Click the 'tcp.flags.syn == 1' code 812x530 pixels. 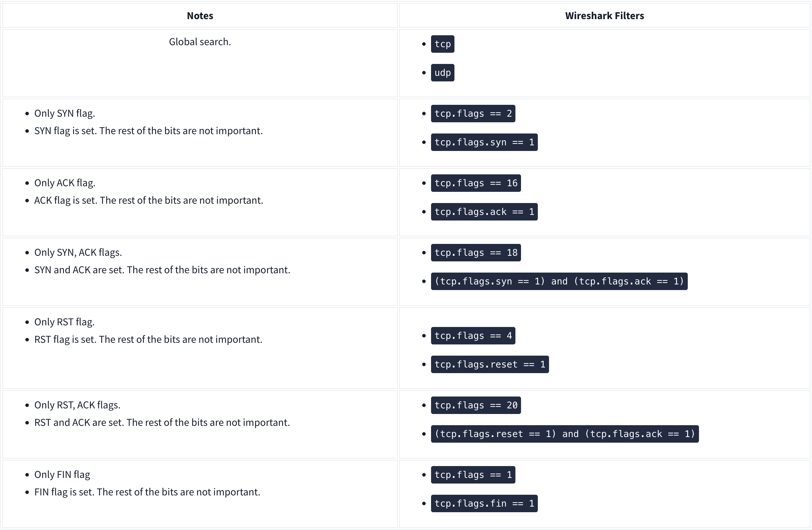coord(484,142)
